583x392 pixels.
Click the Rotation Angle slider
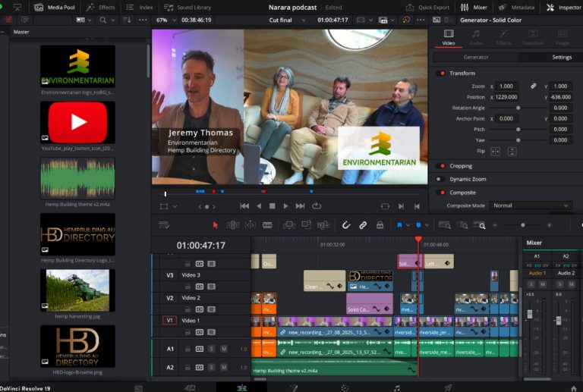(518, 108)
